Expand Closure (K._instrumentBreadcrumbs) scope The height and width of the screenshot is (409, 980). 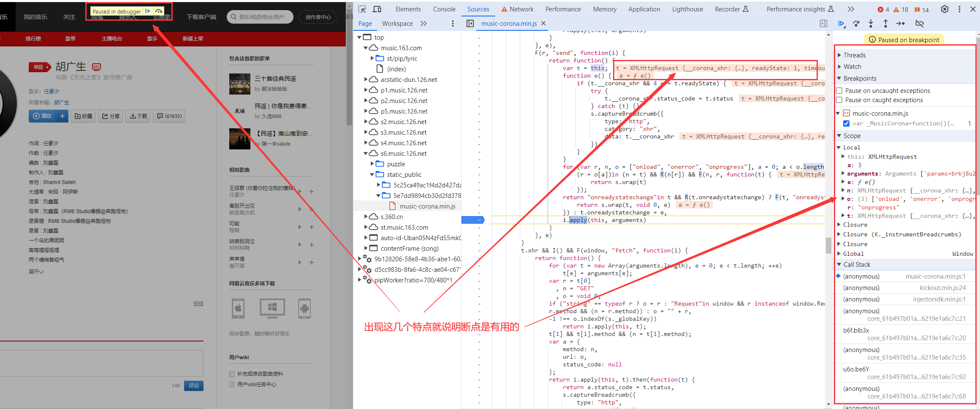839,234
